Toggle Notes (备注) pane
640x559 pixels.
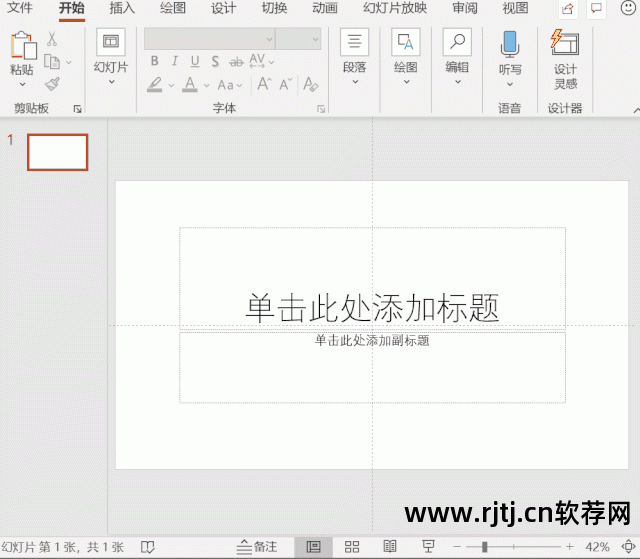pyautogui.click(x=257, y=547)
